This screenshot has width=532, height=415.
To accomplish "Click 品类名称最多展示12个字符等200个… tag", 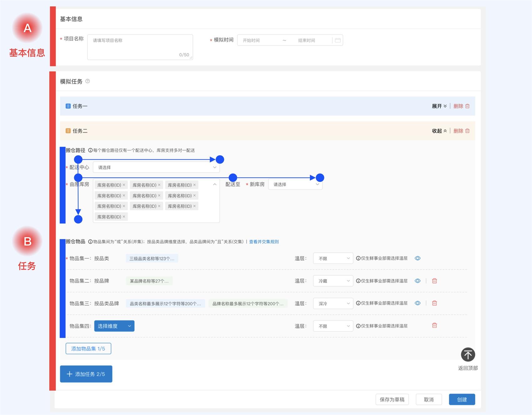I will coord(166,303).
